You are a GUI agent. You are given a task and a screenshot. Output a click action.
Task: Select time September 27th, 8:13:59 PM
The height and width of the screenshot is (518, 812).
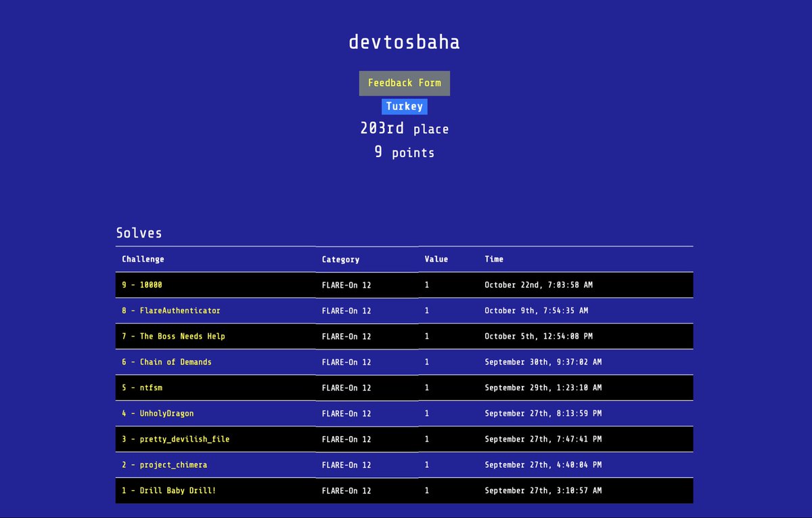(x=543, y=414)
